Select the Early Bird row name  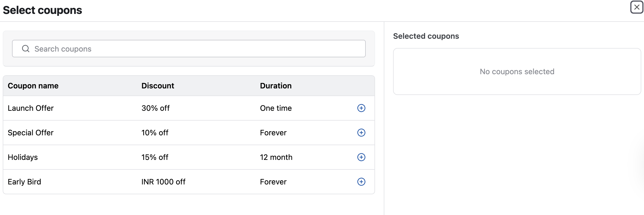pos(24,182)
